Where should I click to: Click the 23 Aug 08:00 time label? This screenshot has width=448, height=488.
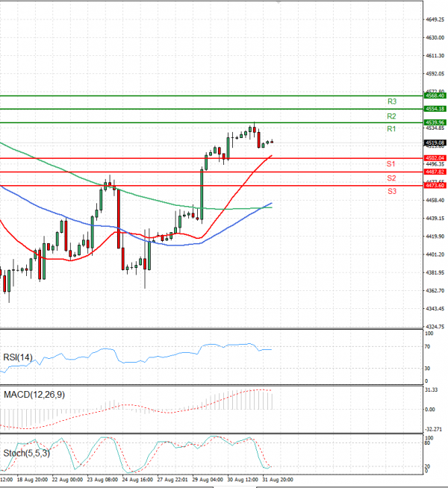tap(102, 480)
